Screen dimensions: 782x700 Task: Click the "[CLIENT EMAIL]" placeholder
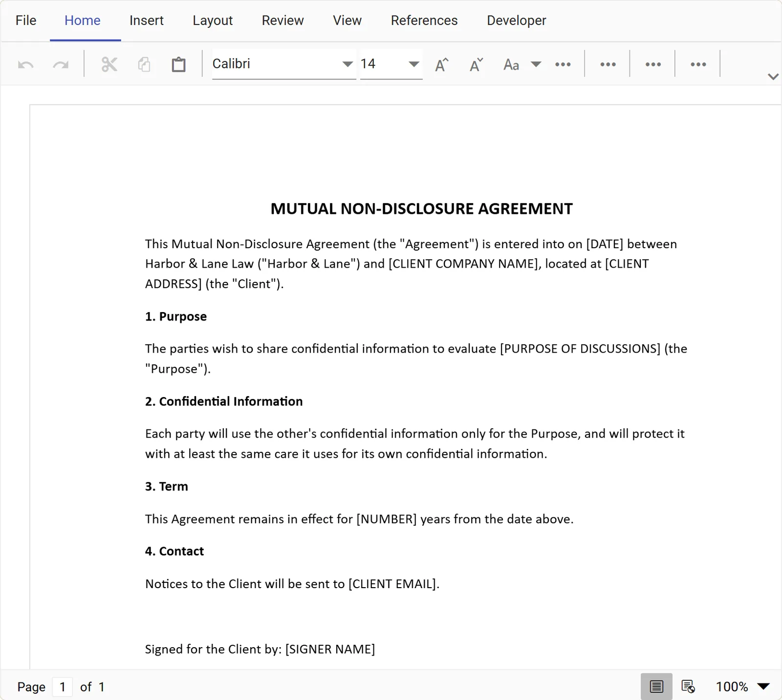coord(392,584)
